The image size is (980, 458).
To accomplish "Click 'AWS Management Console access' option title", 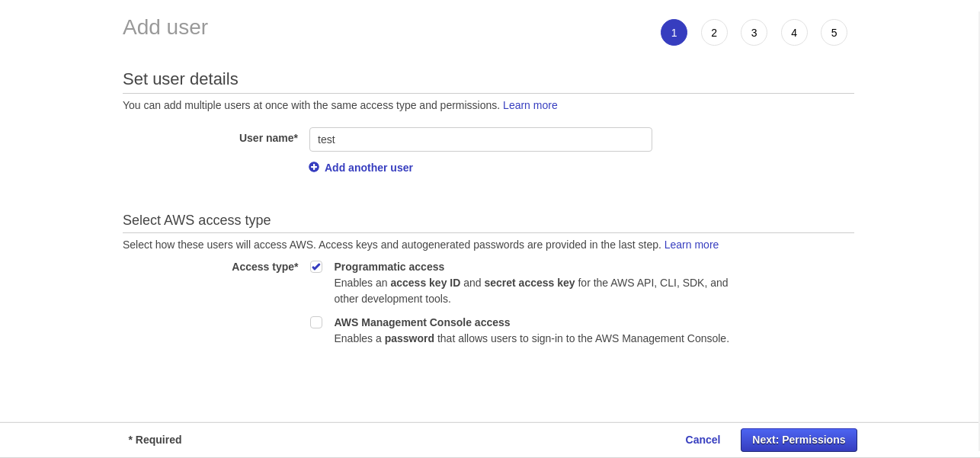I will (x=421, y=322).
